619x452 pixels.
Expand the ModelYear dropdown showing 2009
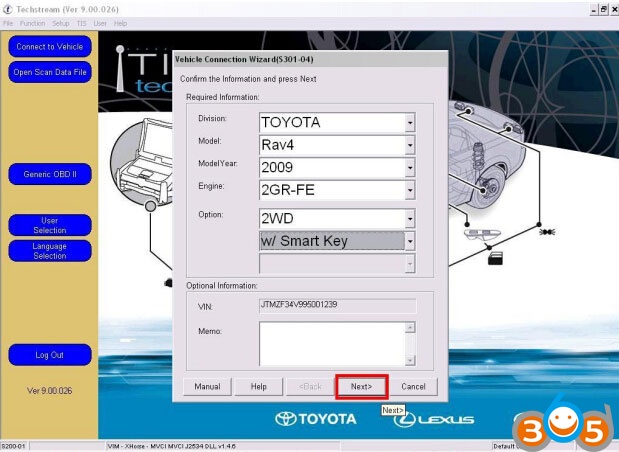(x=410, y=168)
